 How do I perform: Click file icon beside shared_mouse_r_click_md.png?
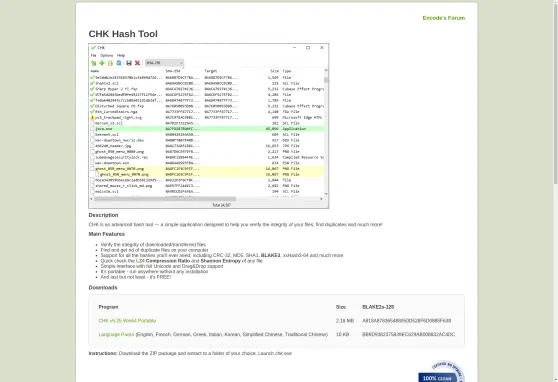[x=93, y=186]
